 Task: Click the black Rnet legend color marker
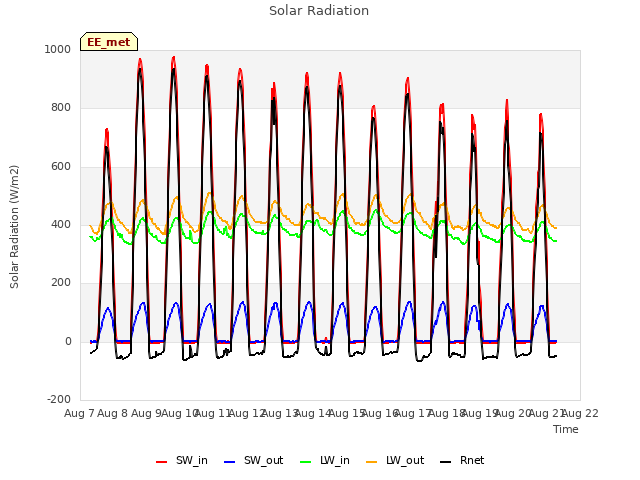coord(446,462)
